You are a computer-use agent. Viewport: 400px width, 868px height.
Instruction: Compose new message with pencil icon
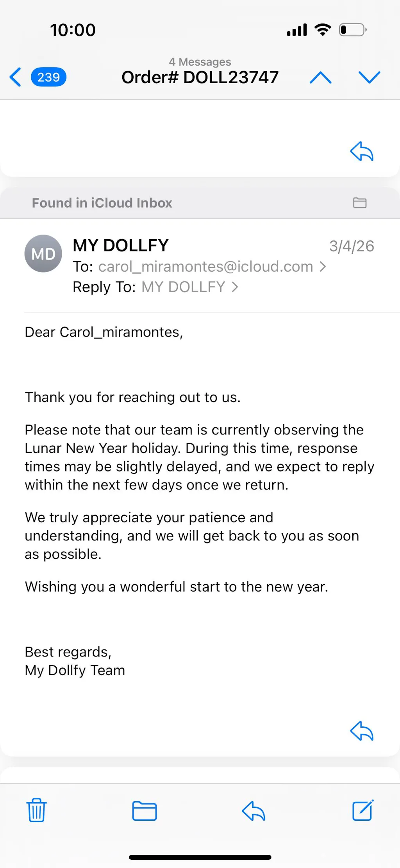363,810
